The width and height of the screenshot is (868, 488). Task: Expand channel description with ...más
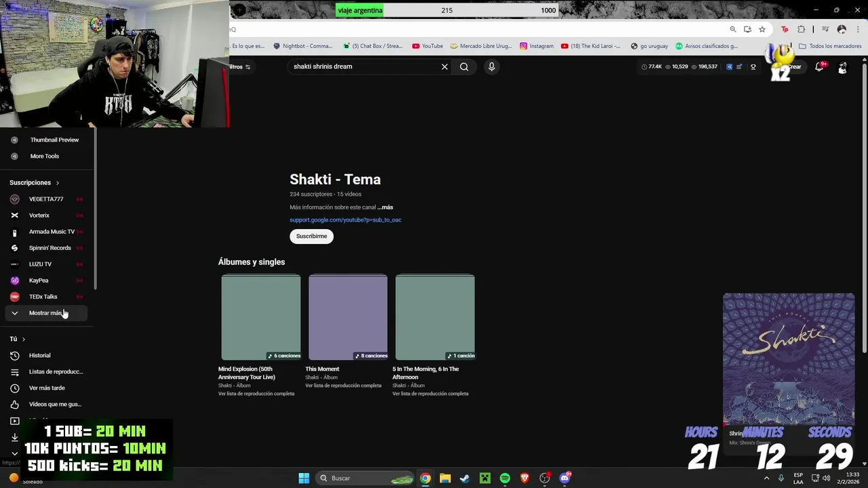385,207
